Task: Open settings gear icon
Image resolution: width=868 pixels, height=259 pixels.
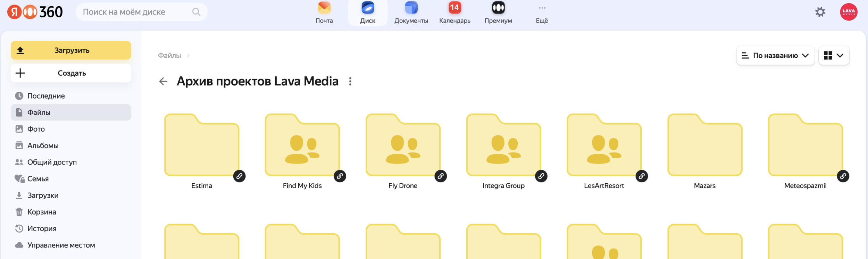Action: pos(820,12)
